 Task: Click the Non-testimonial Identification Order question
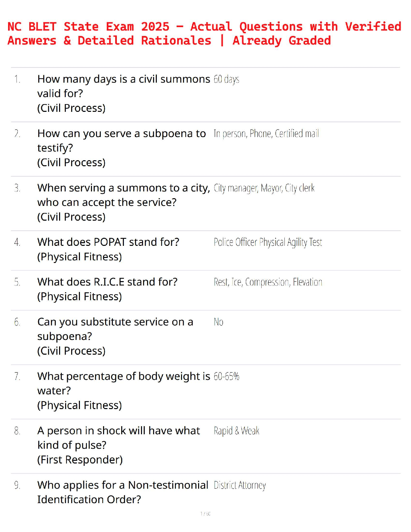(x=123, y=492)
